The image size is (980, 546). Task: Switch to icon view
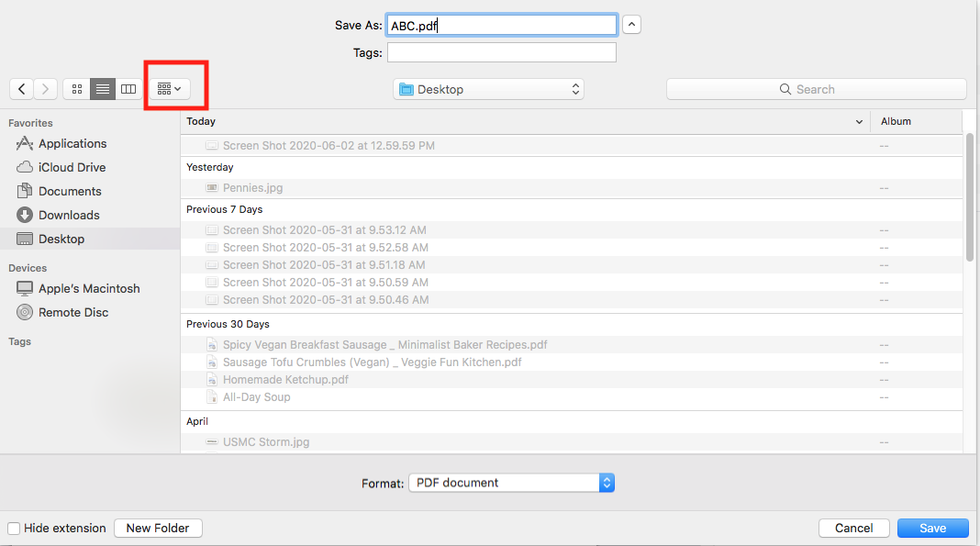pyautogui.click(x=77, y=89)
